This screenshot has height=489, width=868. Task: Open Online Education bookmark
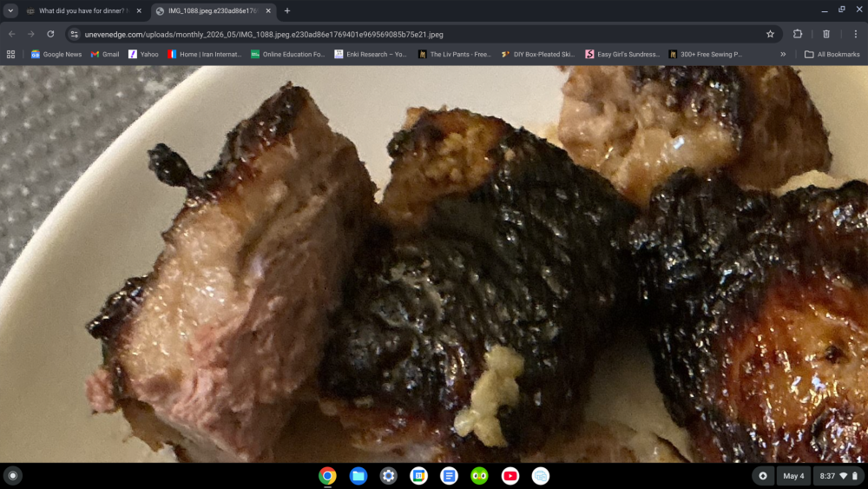288,54
